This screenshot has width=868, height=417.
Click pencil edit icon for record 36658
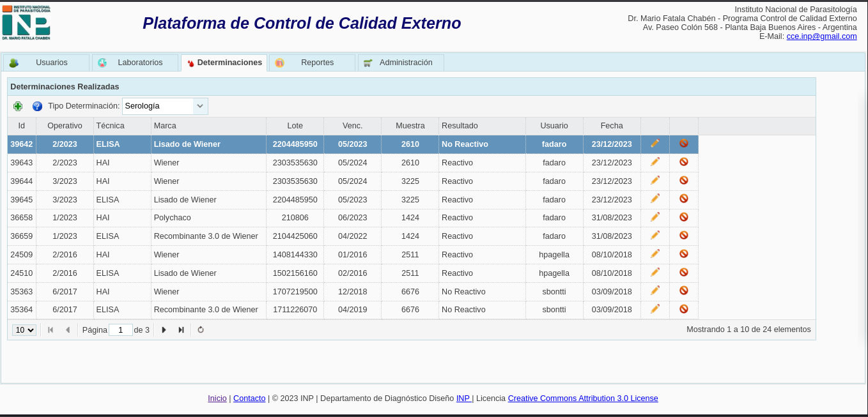[655, 217]
